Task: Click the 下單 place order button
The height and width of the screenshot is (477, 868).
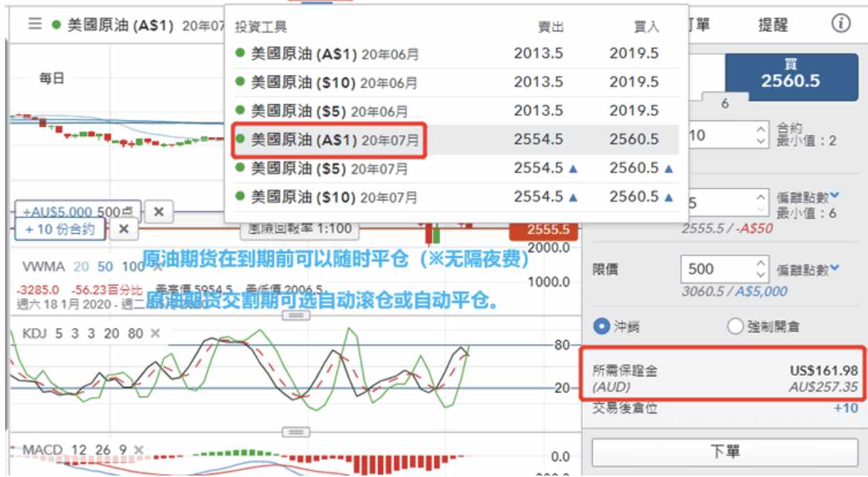Action: click(725, 451)
